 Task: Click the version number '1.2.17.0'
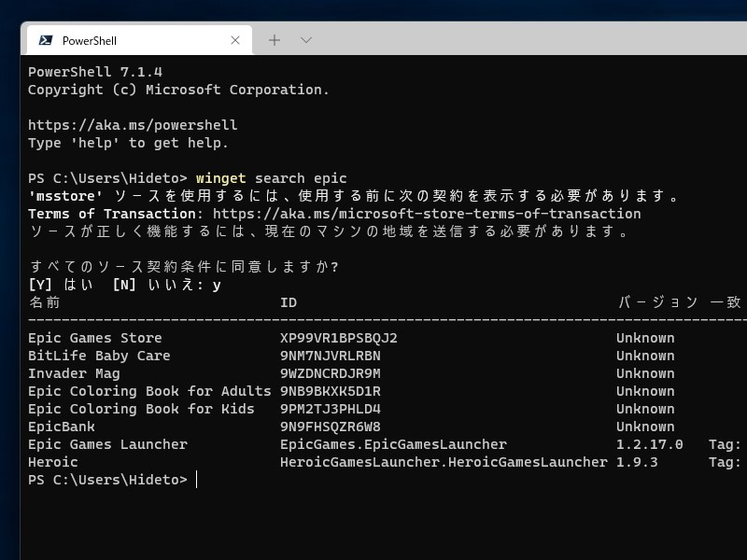[649, 444]
